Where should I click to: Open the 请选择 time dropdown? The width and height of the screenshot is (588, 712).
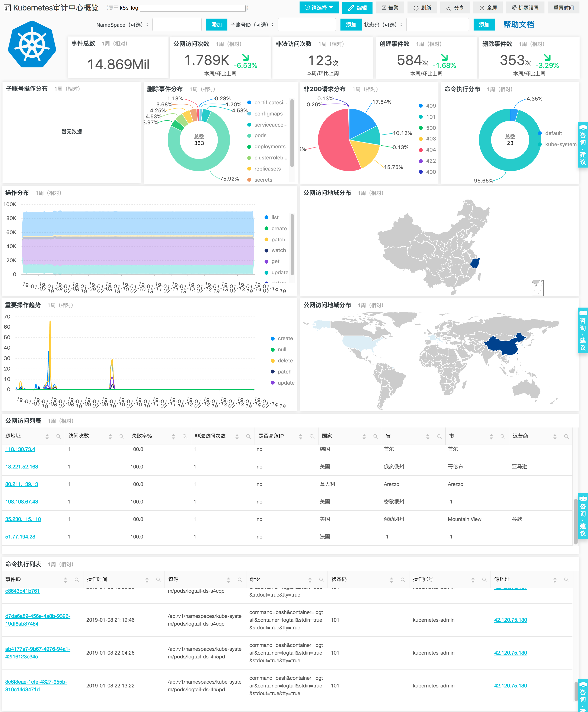pyautogui.click(x=319, y=7)
